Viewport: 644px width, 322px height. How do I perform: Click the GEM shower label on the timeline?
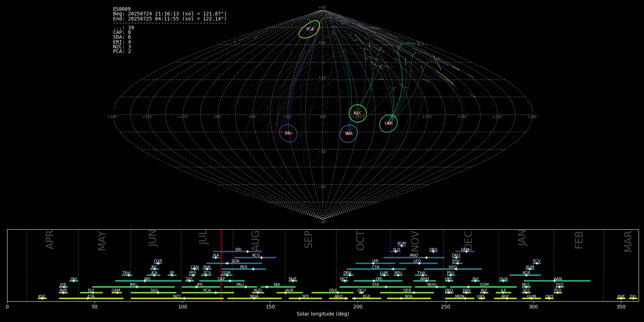(x=465, y=250)
